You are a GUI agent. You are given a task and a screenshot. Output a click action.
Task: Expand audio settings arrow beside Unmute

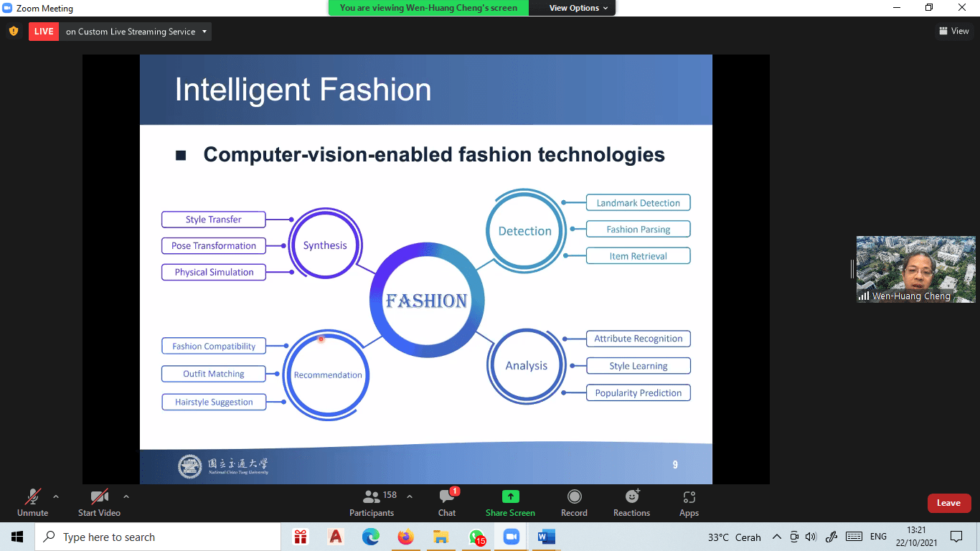click(56, 496)
